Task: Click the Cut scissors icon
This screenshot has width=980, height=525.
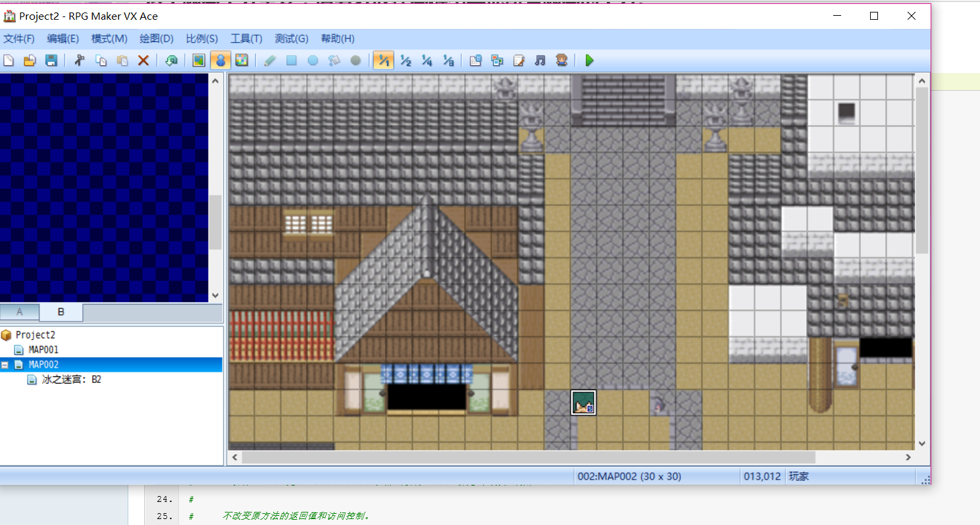Action: (80, 61)
